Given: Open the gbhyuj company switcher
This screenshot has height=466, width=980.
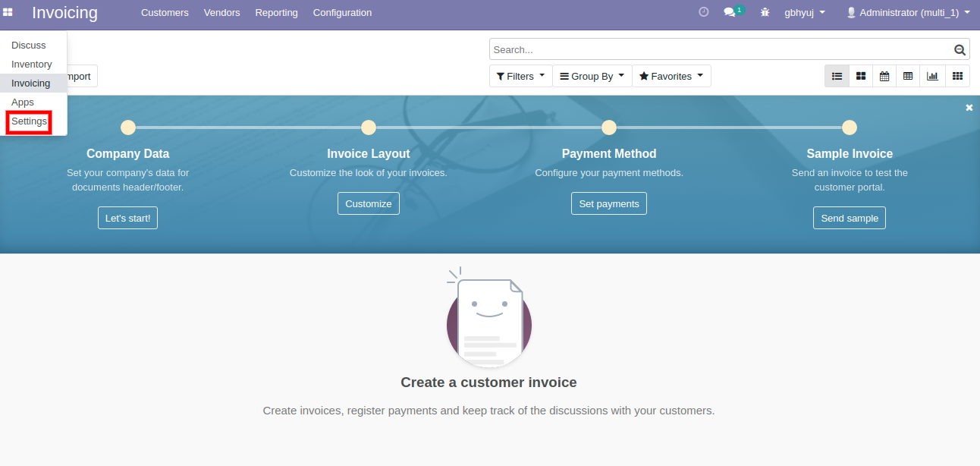Looking at the screenshot, I should [804, 13].
